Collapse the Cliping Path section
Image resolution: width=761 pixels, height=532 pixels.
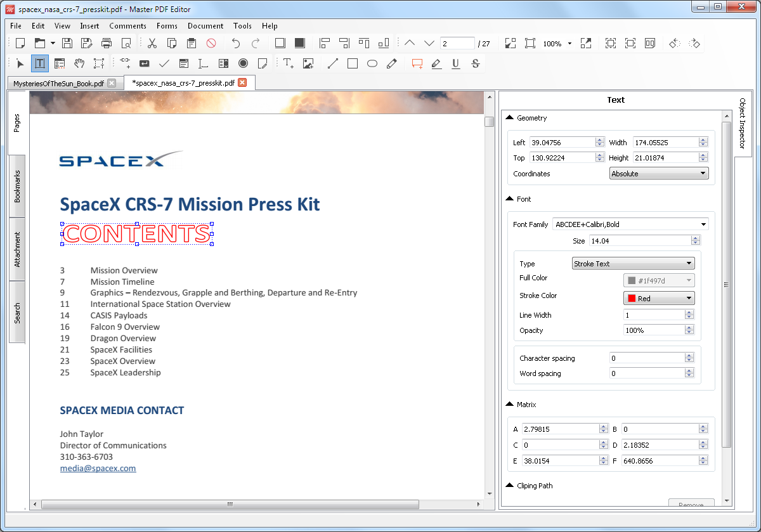(510, 486)
